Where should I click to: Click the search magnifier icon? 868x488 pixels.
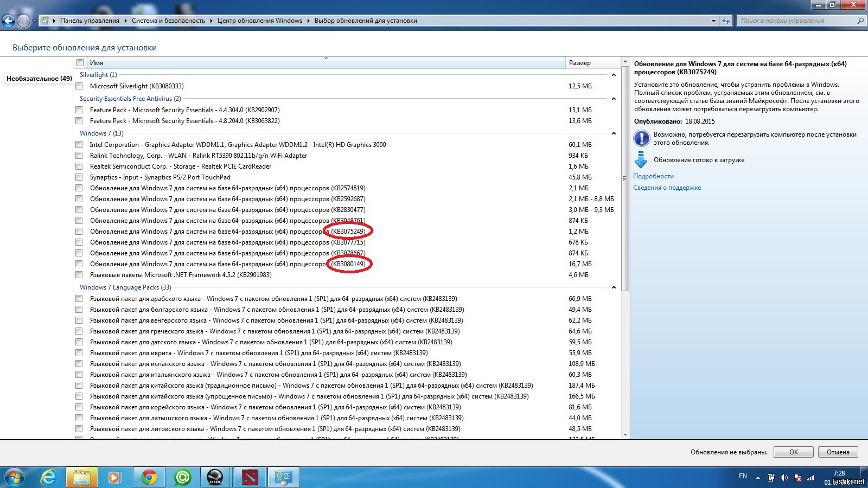[860, 21]
